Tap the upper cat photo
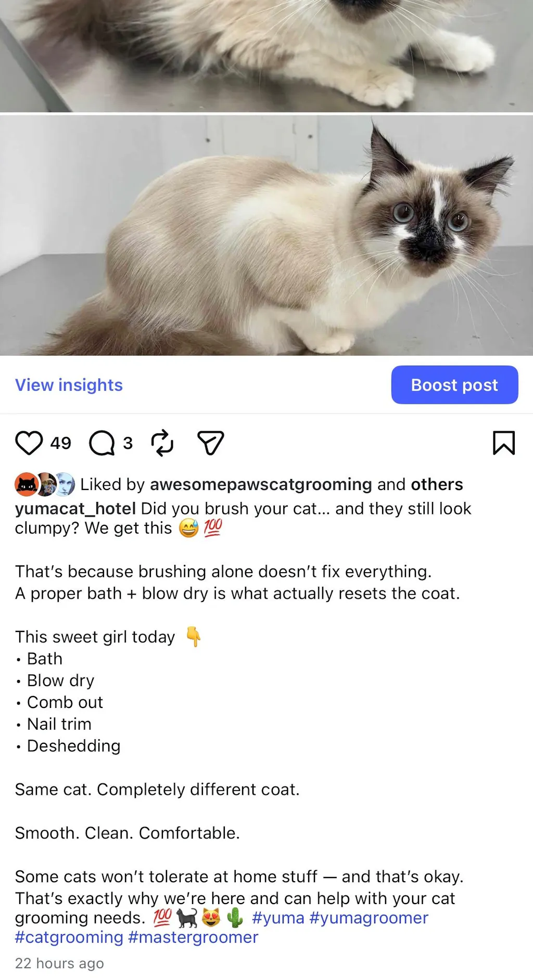Viewport: 533px width, 980px height. (266, 56)
